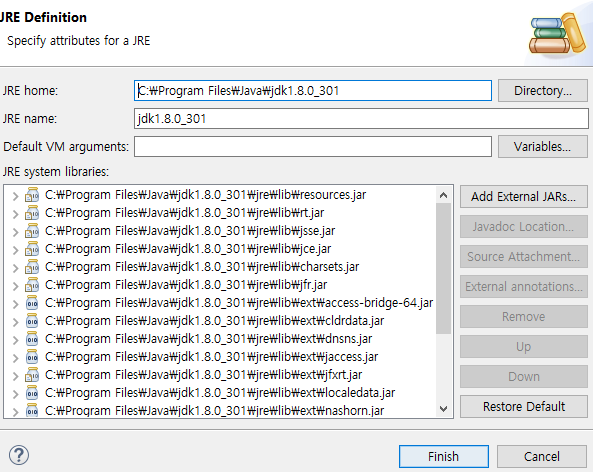The height and width of the screenshot is (472, 593).
Task: Click the jar icon beside access-bridge-64.jar
Action: (x=32, y=303)
